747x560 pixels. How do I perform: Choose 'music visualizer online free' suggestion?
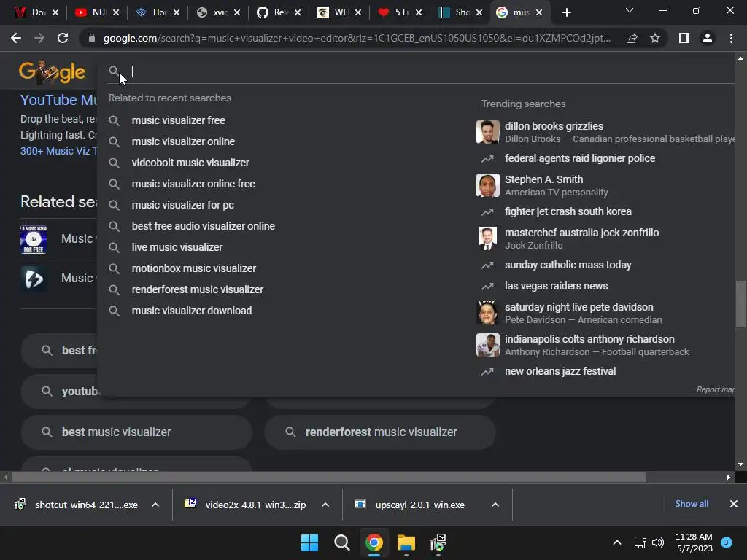click(193, 184)
